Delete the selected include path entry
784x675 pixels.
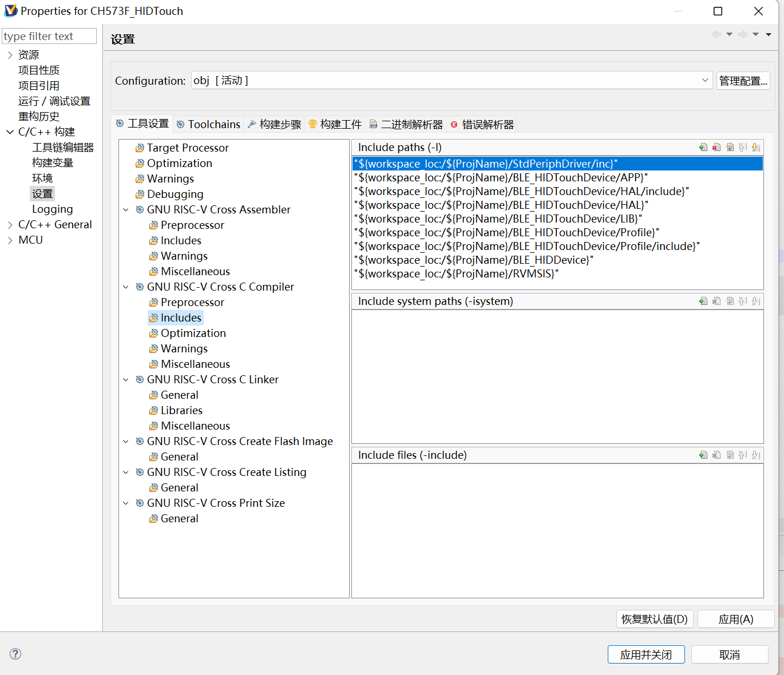coord(716,148)
